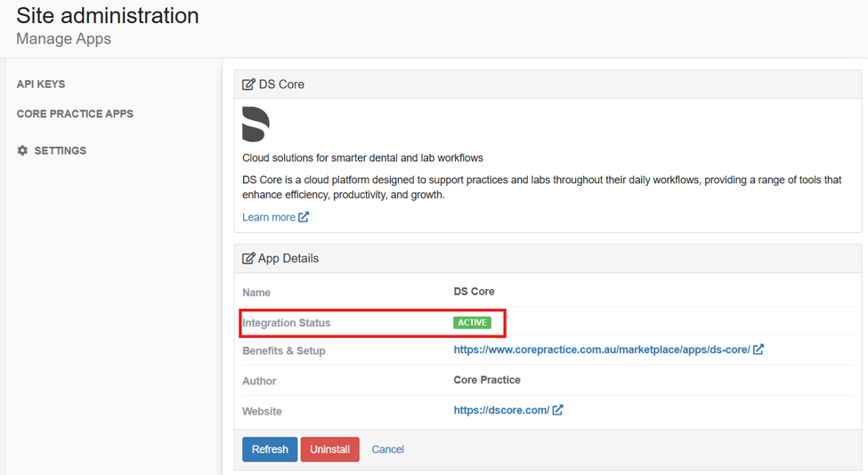Click edit icon beside App Details heading
This screenshot has height=475, width=868.
[x=248, y=258]
